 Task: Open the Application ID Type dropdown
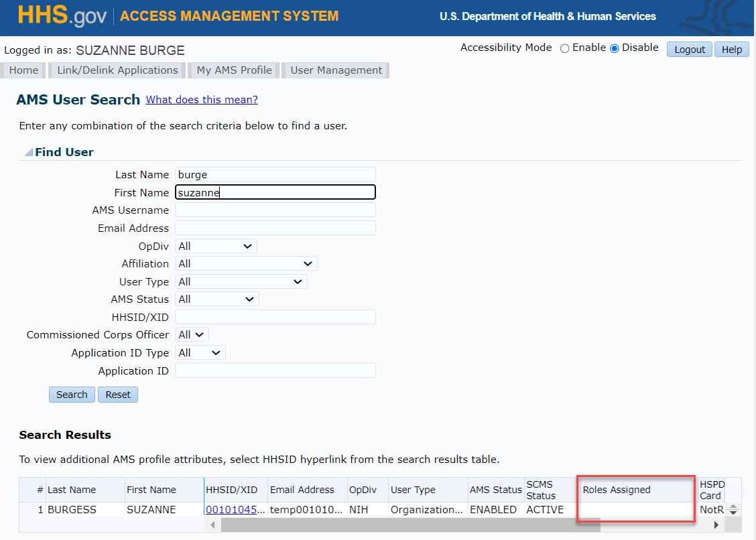click(200, 352)
